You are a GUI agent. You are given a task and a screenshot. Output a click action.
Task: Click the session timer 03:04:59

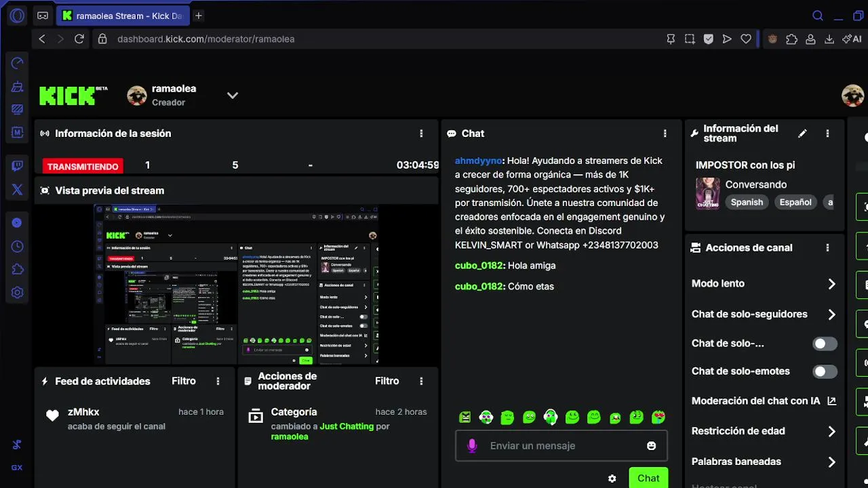click(418, 165)
